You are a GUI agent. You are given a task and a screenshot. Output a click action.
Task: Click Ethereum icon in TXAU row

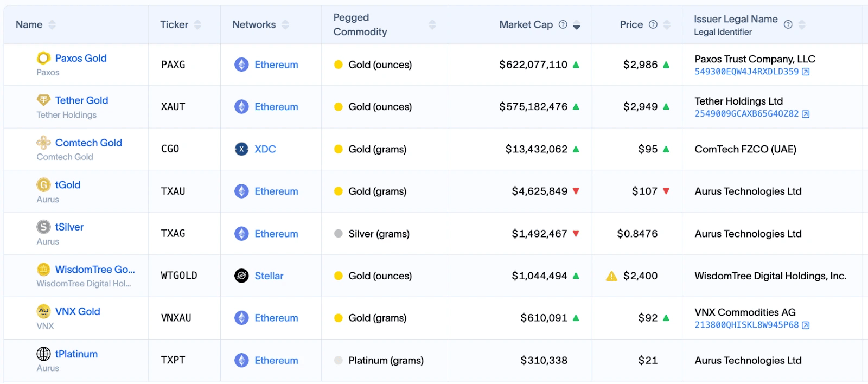click(241, 191)
